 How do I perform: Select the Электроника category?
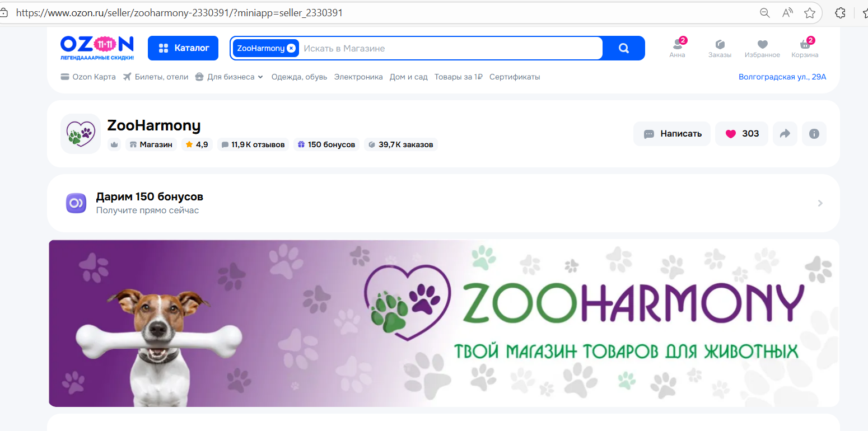pos(358,77)
